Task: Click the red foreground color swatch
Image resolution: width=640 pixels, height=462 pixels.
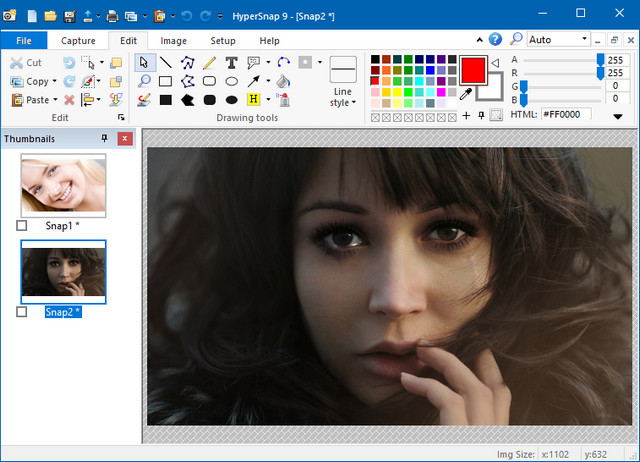Action: pyautogui.click(x=473, y=70)
